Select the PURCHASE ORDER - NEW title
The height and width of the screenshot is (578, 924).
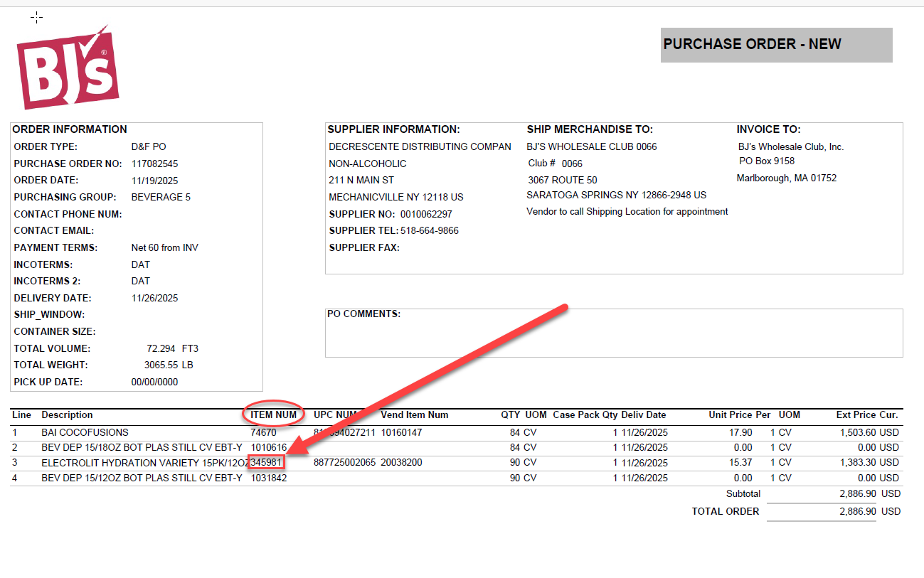coord(752,44)
